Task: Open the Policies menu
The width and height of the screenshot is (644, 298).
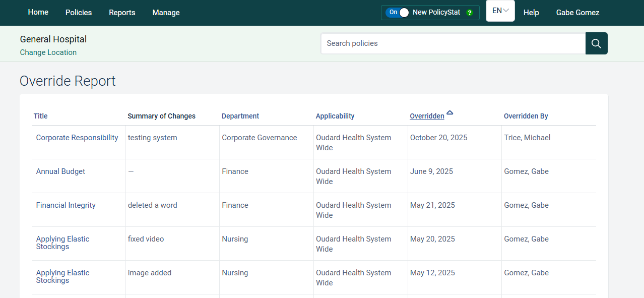Action: pyautogui.click(x=79, y=13)
